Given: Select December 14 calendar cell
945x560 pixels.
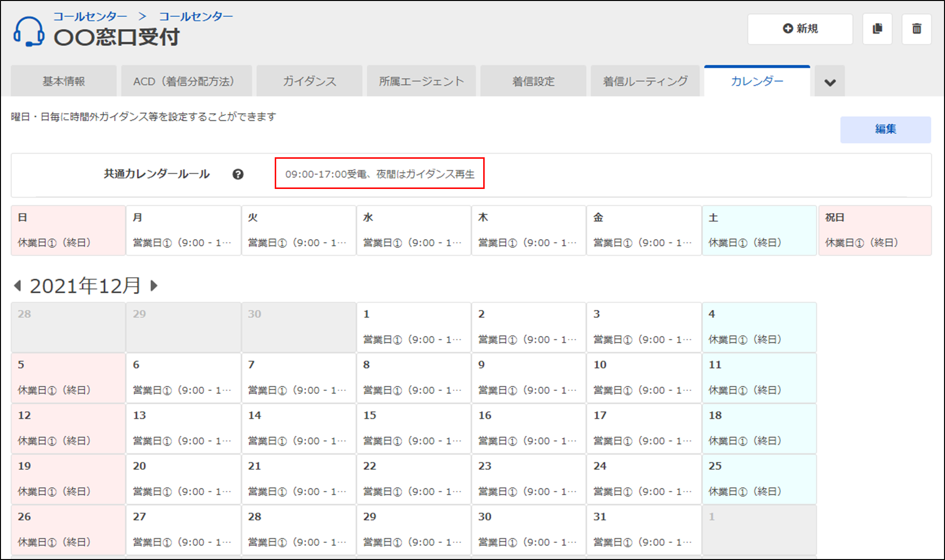Looking at the screenshot, I should (x=299, y=429).
